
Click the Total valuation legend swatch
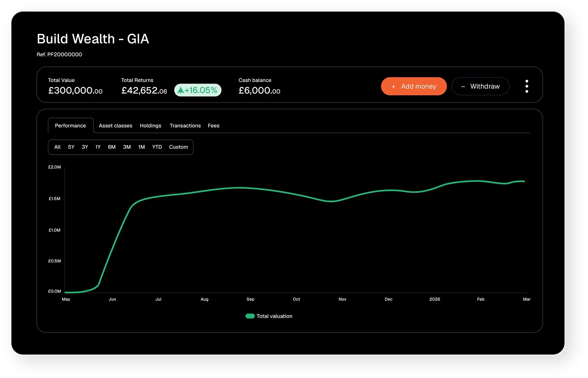[250, 316]
